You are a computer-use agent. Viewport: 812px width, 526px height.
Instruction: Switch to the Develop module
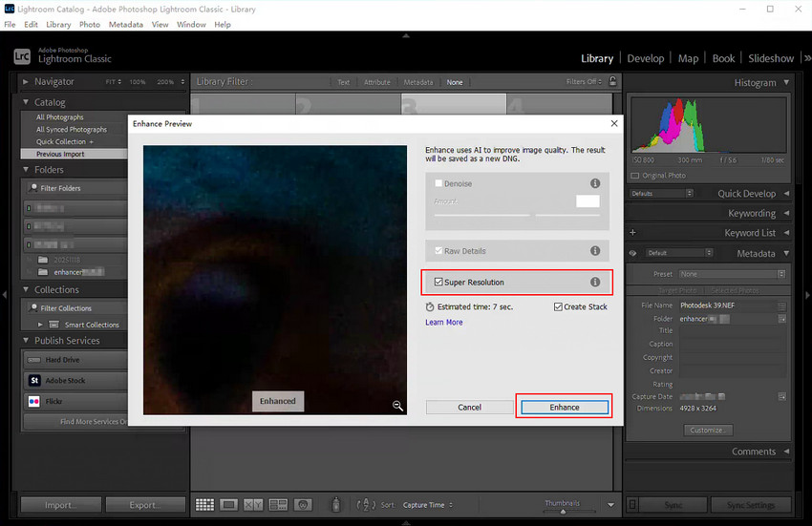click(x=645, y=58)
